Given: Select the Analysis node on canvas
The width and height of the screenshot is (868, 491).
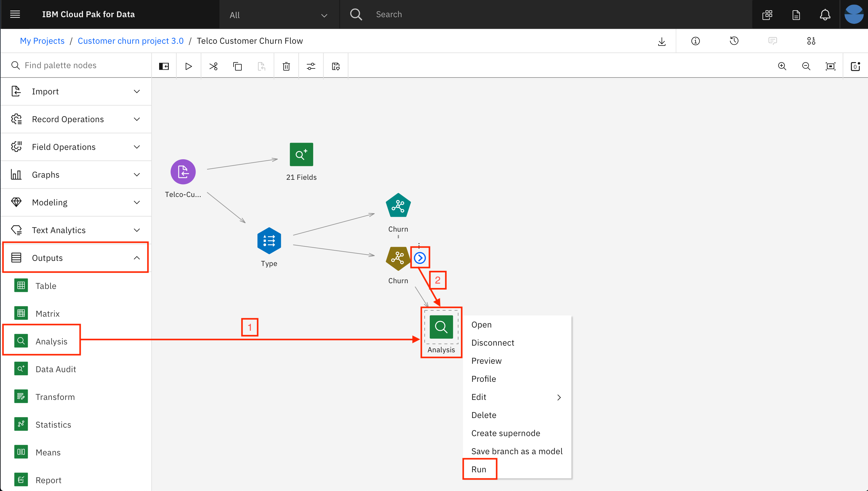Looking at the screenshot, I should [441, 327].
